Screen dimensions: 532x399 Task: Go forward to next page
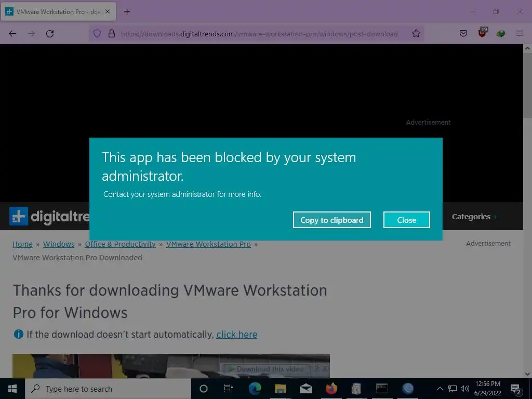click(x=31, y=34)
